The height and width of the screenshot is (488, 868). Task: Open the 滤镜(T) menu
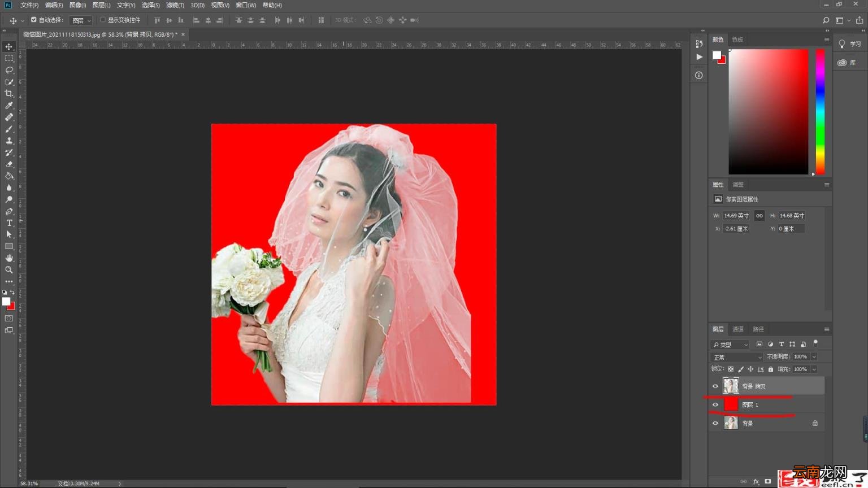click(x=175, y=5)
